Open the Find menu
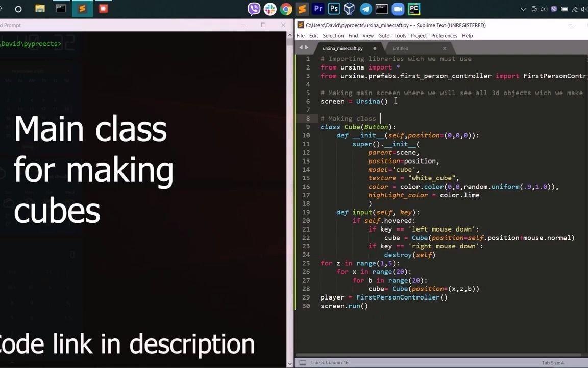588x368 pixels. click(x=353, y=36)
